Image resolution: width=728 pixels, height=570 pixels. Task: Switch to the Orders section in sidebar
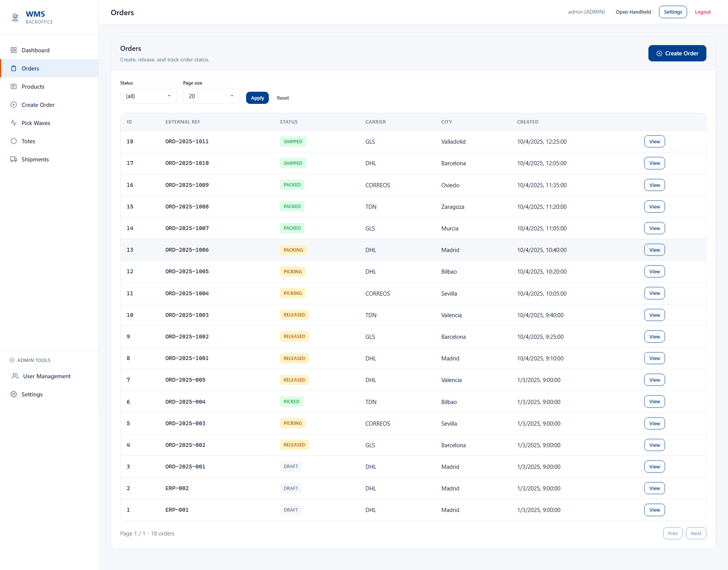[31, 68]
